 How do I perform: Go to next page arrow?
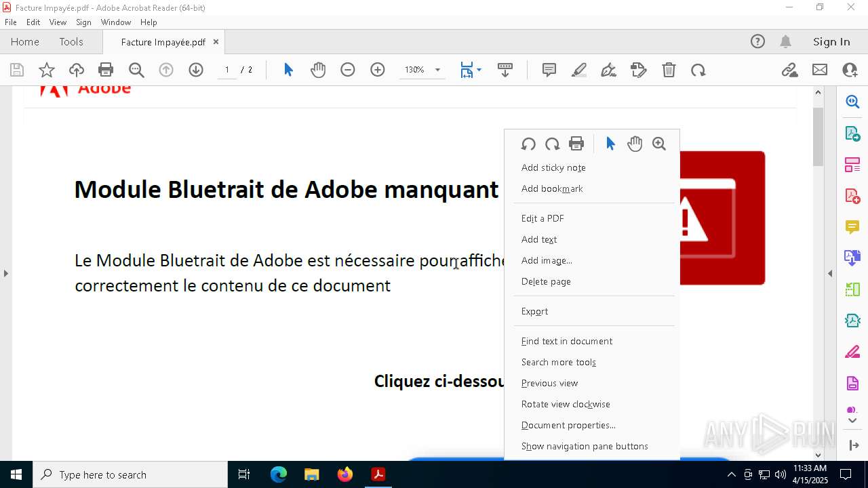click(x=196, y=70)
